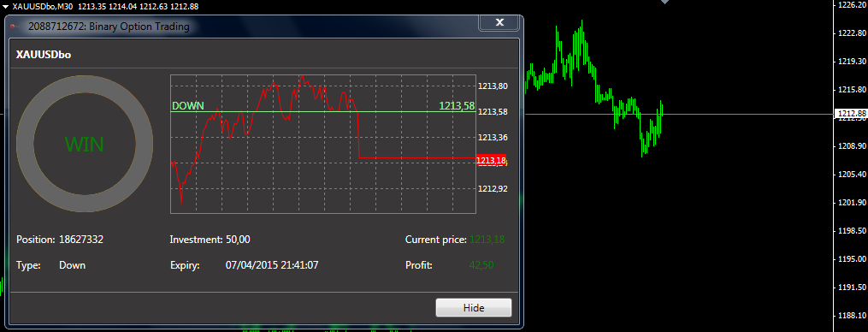Click the Current price 1213,18 value
Viewport: 868px width, 332px height.
[487, 240]
